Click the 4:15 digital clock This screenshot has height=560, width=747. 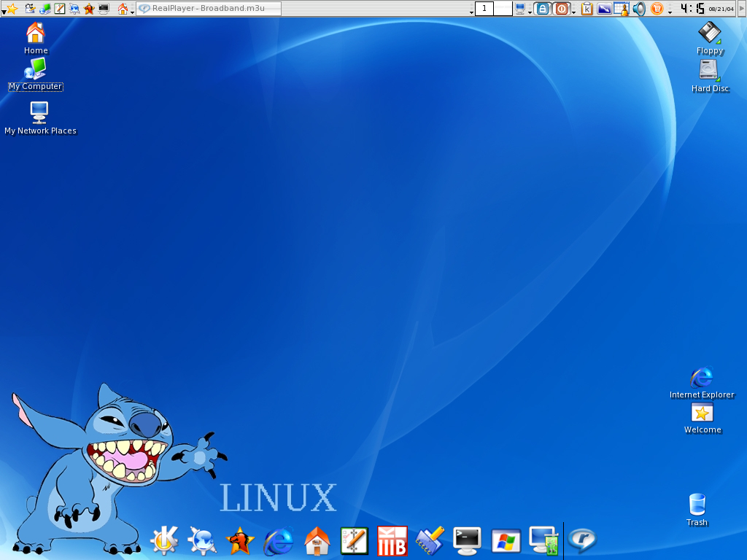[692, 8]
